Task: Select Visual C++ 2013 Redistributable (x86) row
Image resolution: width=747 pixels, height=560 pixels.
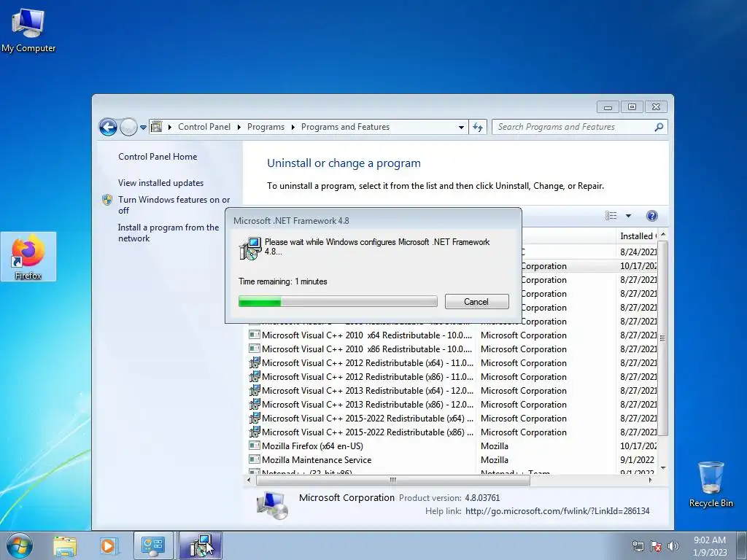Action: [x=452, y=404]
